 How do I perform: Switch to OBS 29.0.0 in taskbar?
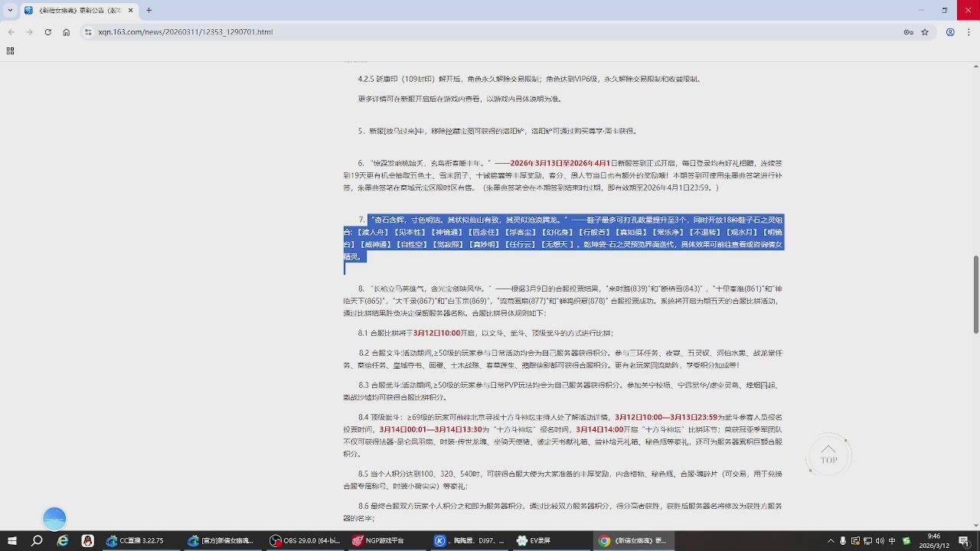pos(305,541)
